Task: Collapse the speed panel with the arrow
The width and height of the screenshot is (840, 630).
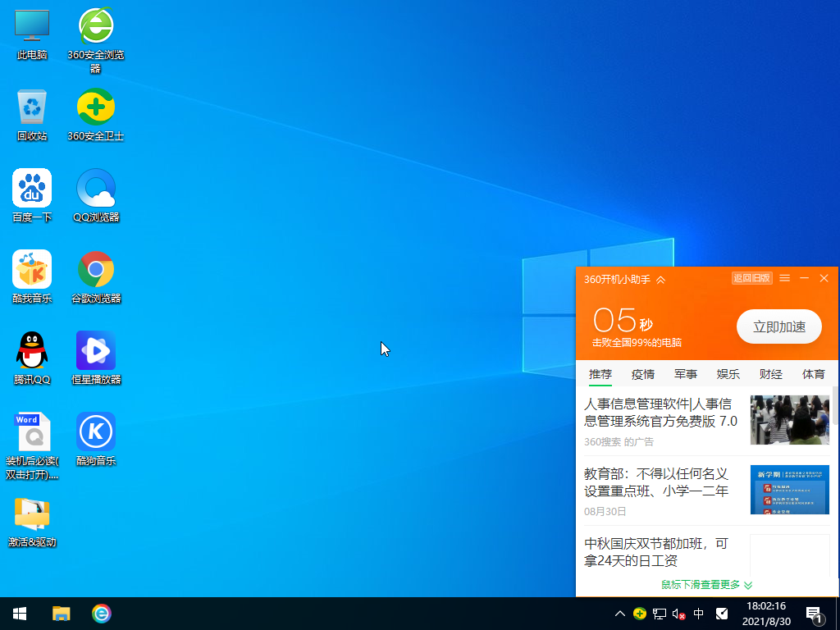Action: pyautogui.click(x=660, y=278)
